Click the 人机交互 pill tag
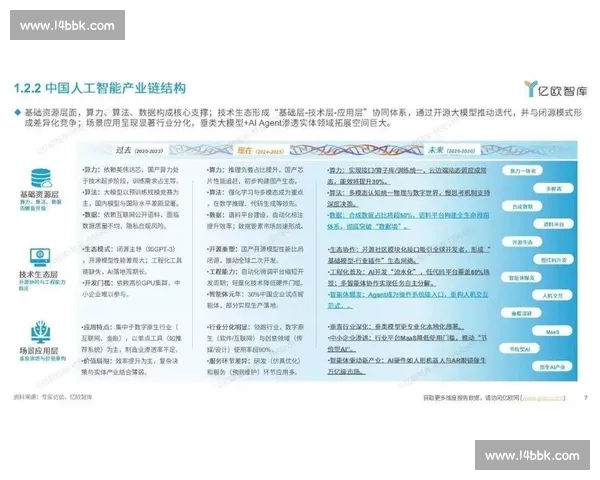Viewport: 600px width, 480px height. click(553, 295)
